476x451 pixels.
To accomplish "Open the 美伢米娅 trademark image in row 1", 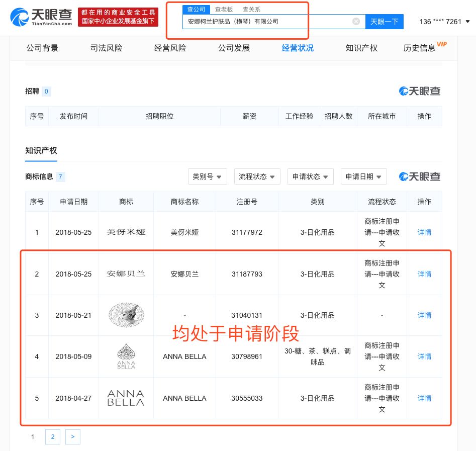I will [126, 232].
